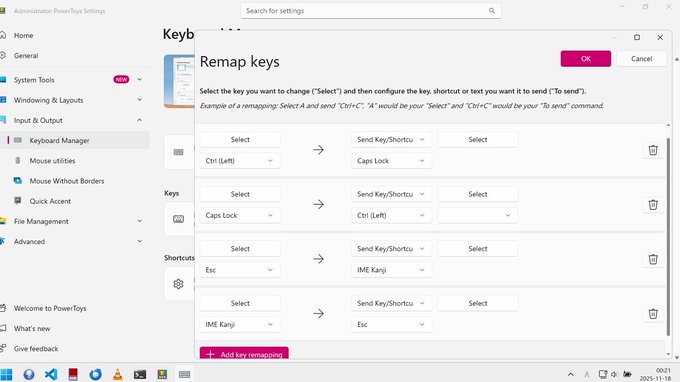The image size is (680, 382).
Task: Open Send Key/Shortcut type dropdown in first row
Action: click(391, 140)
